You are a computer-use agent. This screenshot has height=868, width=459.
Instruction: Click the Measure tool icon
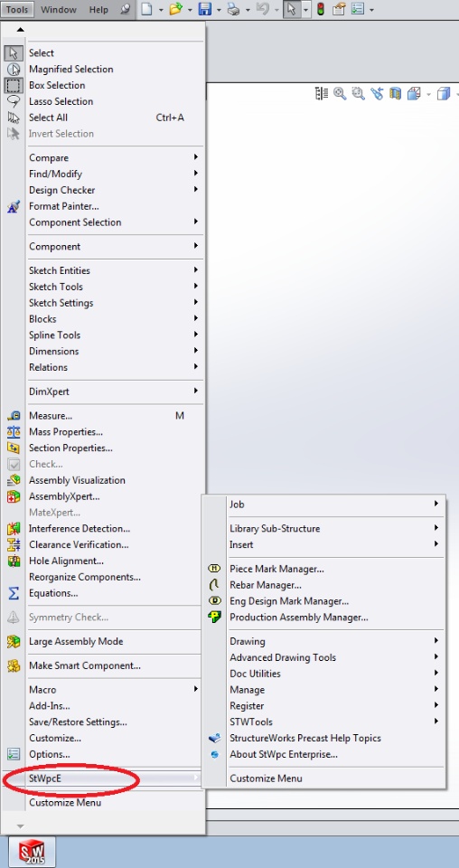[x=14, y=416]
